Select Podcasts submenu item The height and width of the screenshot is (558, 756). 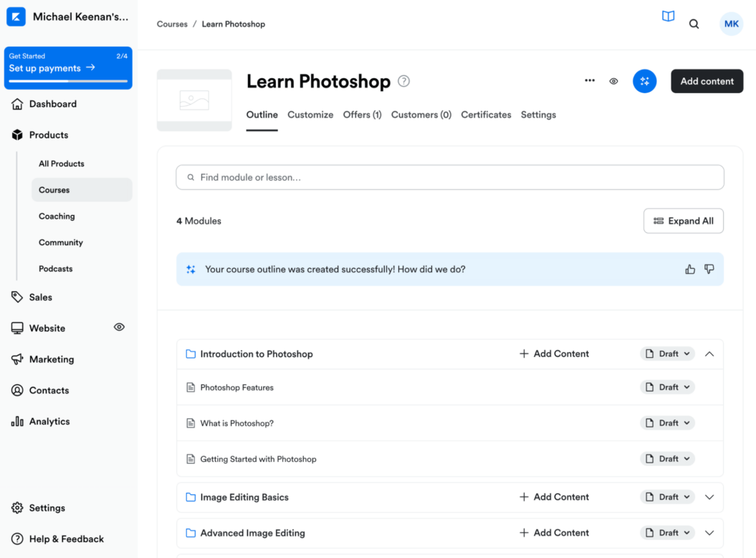[56, 268]
